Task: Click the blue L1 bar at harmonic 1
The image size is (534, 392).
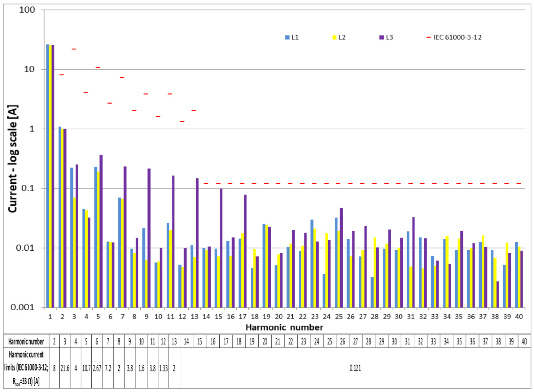Action: point(47,176)
